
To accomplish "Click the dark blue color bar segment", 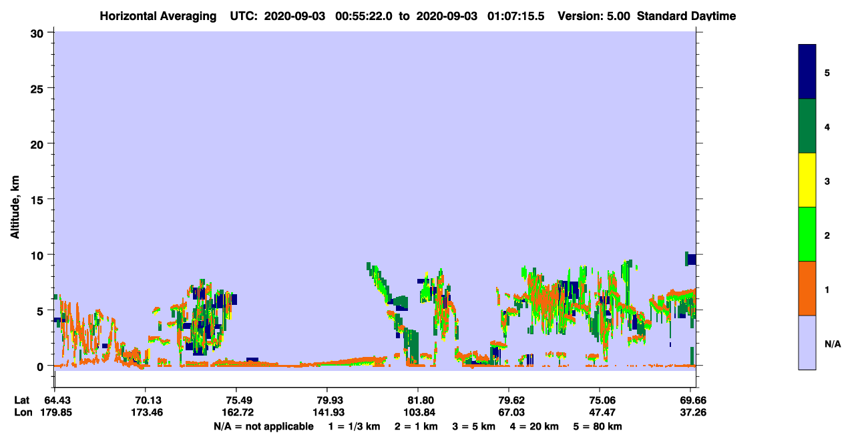I will [x=807, y=72].
